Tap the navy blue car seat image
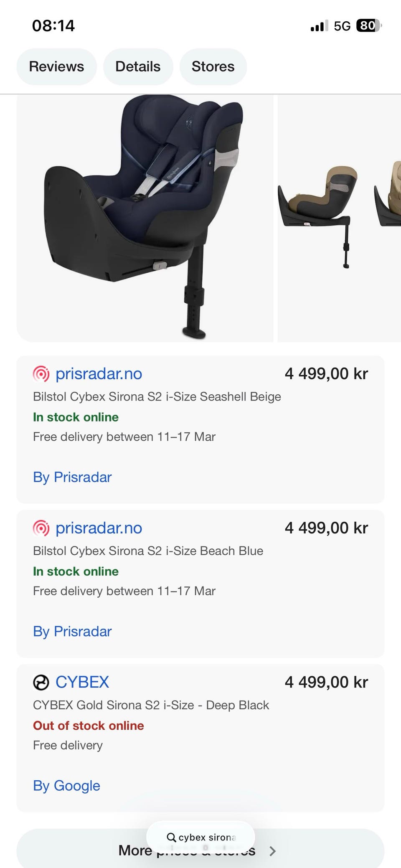Viewport: 401px width, 868px height. tap(145, 218)
